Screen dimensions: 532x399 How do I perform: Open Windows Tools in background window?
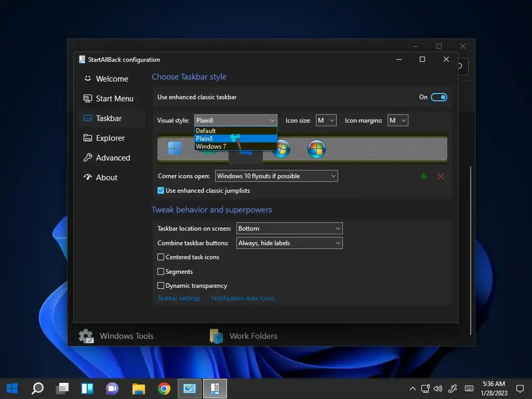(x=116, y=336)
